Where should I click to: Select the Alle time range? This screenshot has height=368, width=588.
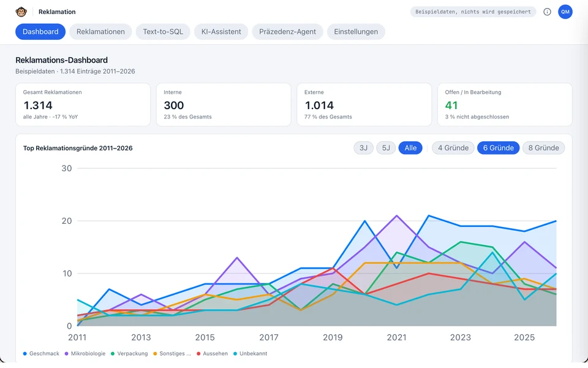pyautogui.click(x=410, y=148)
